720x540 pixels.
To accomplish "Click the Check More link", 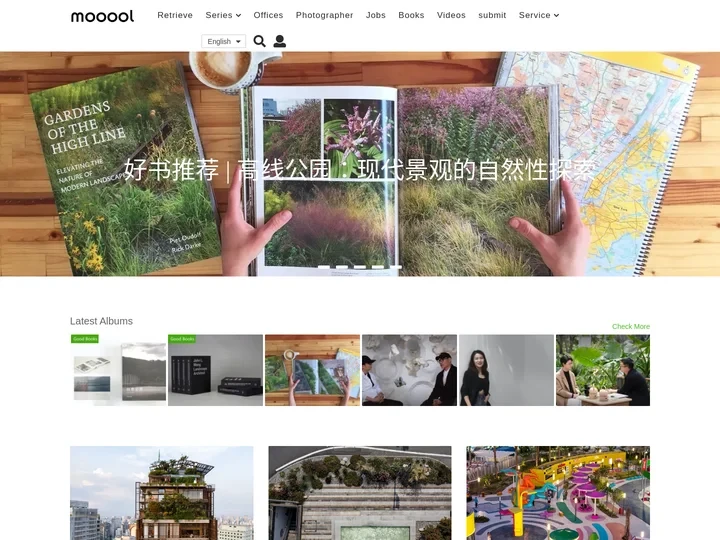I will [630, 326].
